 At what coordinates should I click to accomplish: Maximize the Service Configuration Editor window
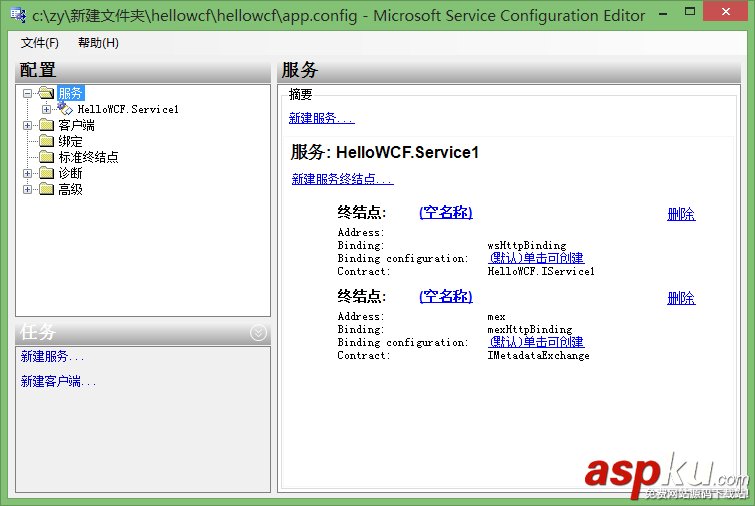pos(690,12)
